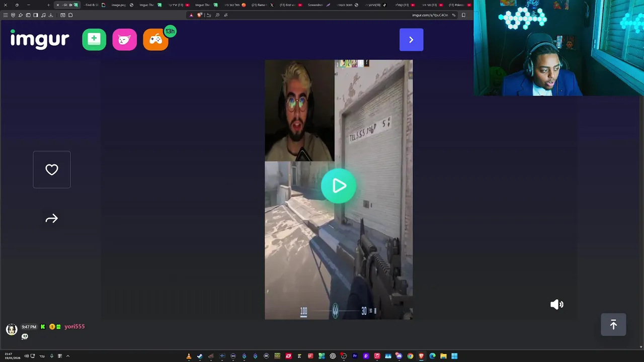Open the orange game controller icon
This screenshot has width=644, height=362.
[x=155, y=40]
